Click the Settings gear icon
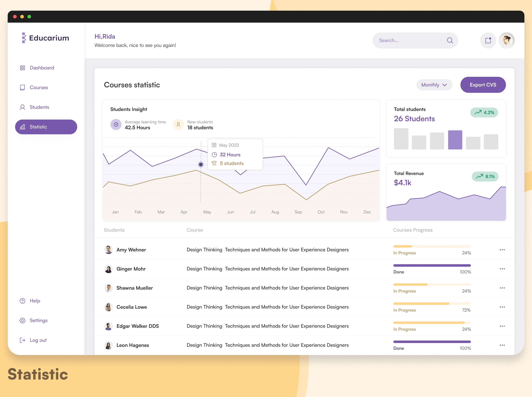532x397 pixels. pyautogui.click(x=22, y=320)
